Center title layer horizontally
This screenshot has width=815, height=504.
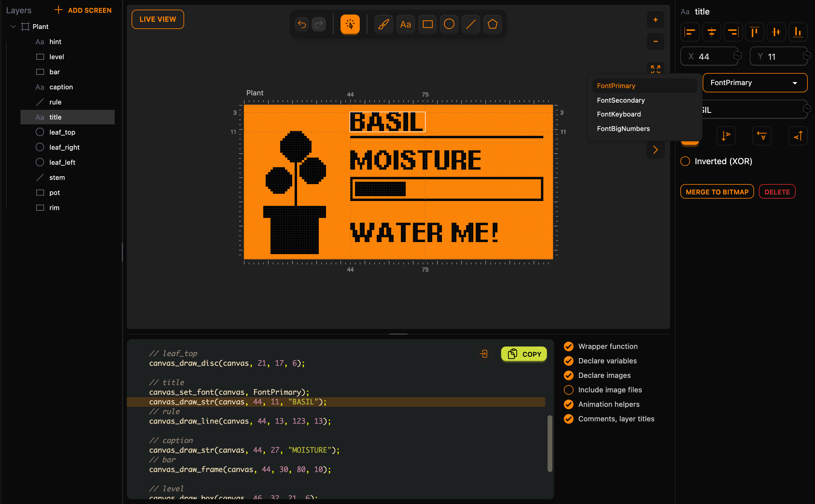coord(711,32)
